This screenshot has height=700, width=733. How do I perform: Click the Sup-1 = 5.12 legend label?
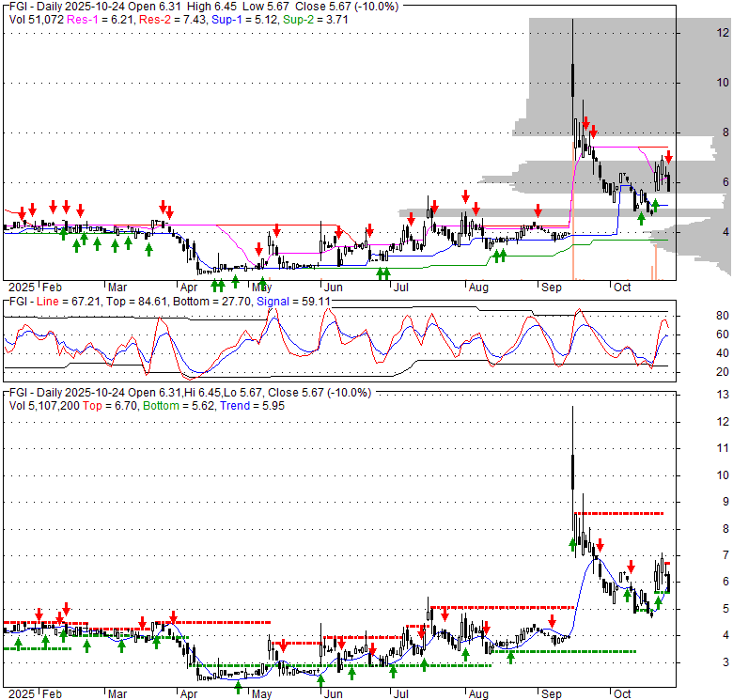pos(245,20)
